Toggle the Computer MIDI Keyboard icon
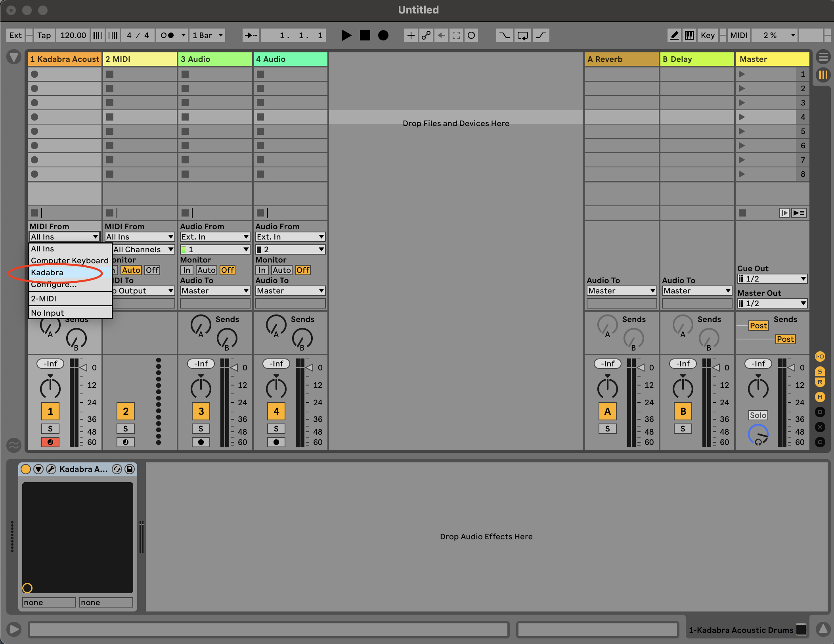The width and height of the screenshot is (834, 644). [689, 35]
